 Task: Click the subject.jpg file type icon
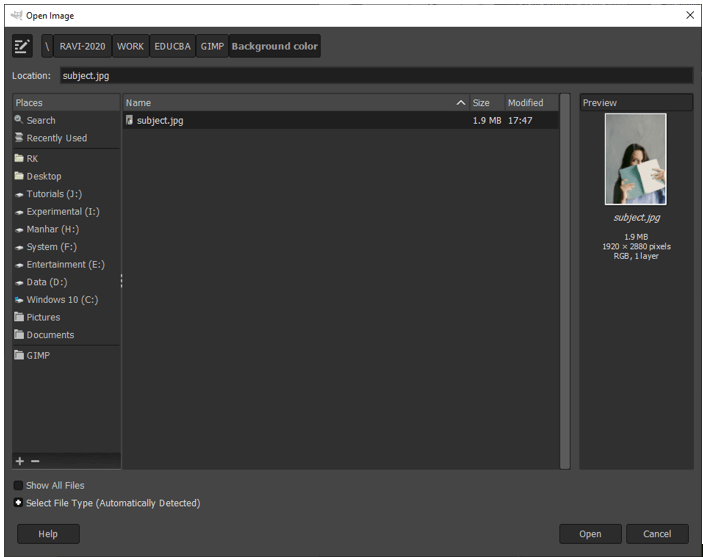(x=129, y=120)
